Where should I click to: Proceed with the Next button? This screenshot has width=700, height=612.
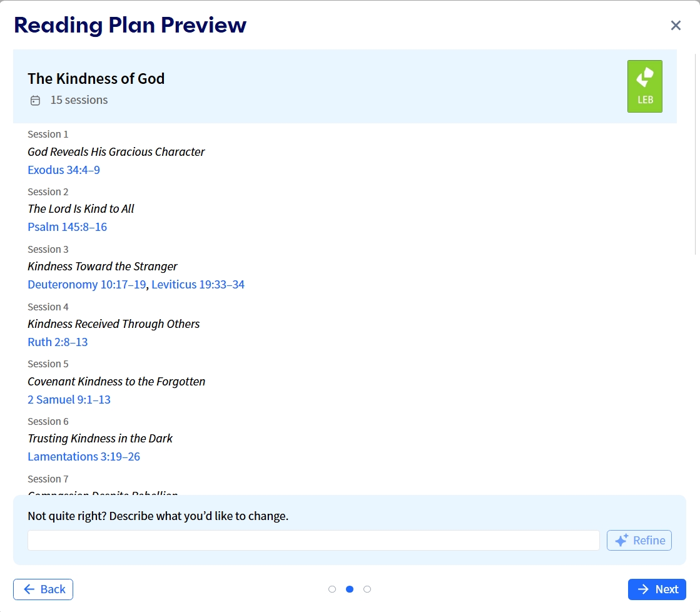click(657, 589)
